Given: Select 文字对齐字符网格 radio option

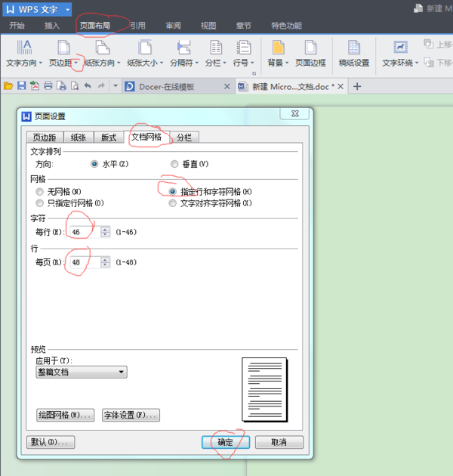Looking at the screenshot, I should pos(172,203).
